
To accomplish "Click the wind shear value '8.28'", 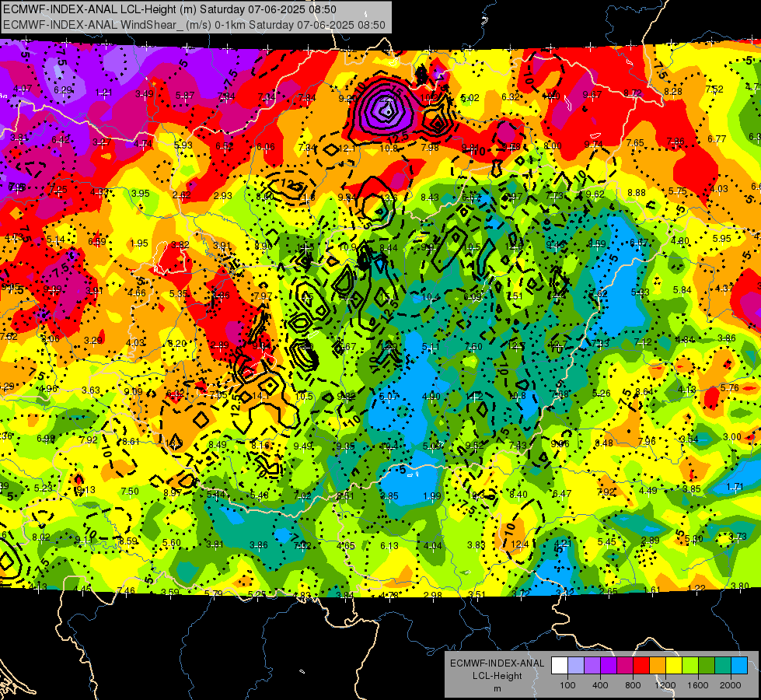I will pos(673,91).
